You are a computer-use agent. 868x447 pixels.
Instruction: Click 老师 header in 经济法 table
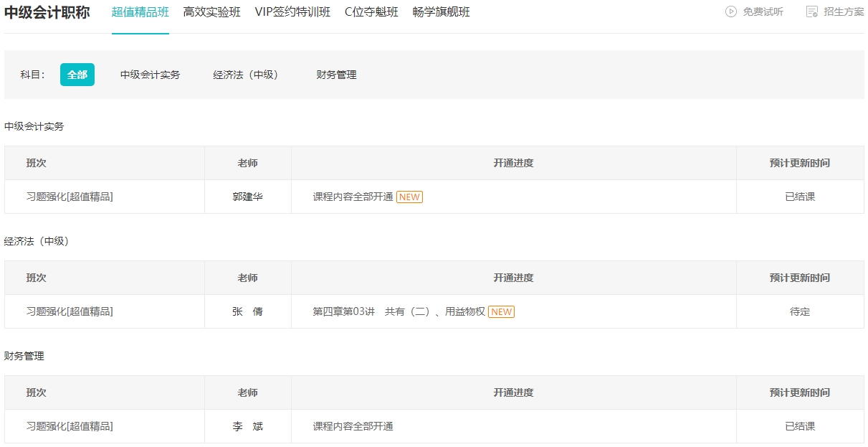[x=247, y=278]
